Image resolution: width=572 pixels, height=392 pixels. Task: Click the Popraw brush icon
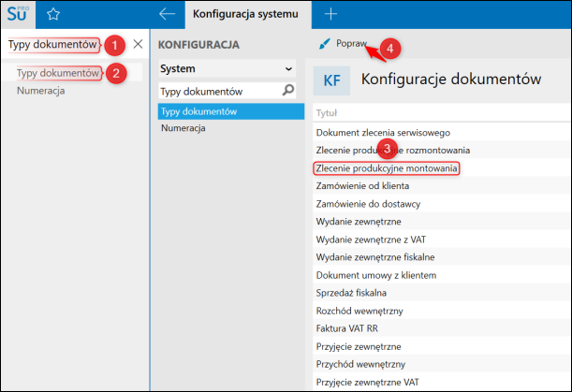[x=324, y=44]
